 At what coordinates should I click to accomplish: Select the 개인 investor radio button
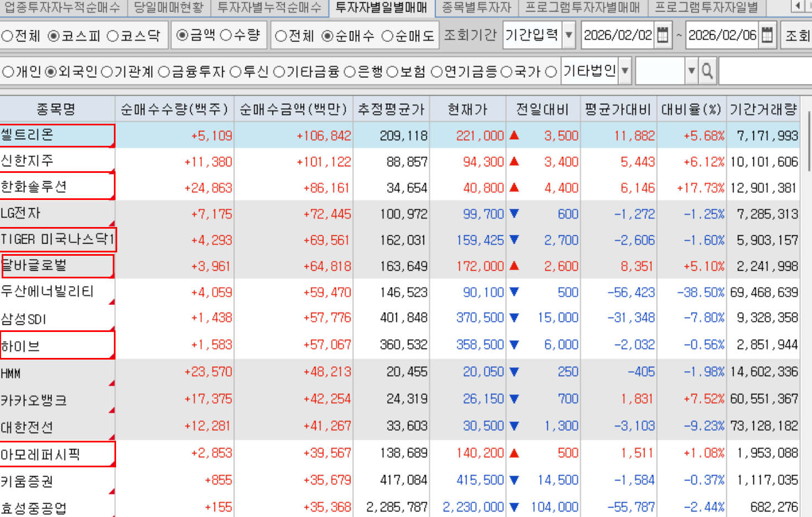(8, 72)
